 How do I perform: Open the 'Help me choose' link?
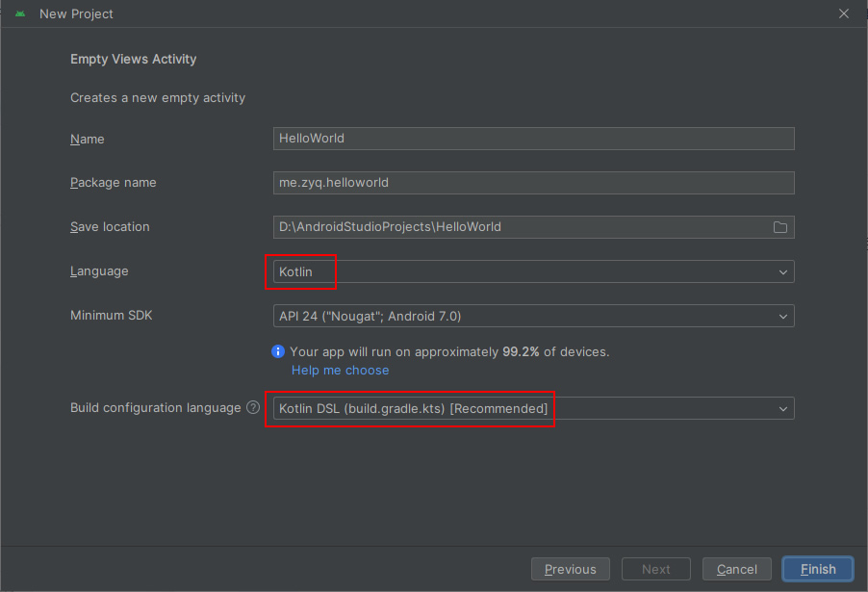[x=341, y=371]
